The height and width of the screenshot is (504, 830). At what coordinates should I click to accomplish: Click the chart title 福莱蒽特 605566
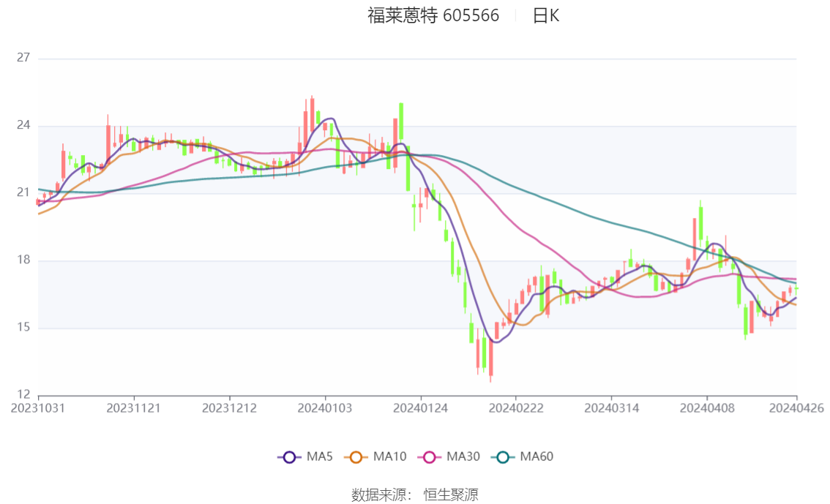(433, 15)
